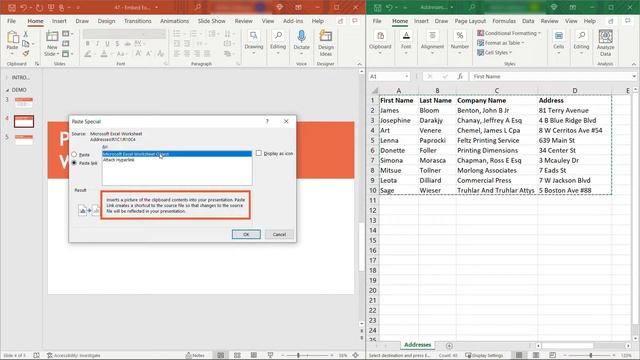Image resolution: width=640 pixels, height=360 pixels.
Task: Click cell containing Commercial Press
Action: point(497,180)
